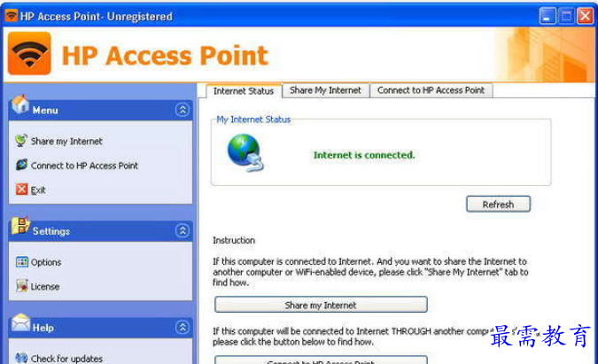The image size is (598, 364).
Task: Click the License certificate icon
Action: pyautogui.click(x=22, y=286)
